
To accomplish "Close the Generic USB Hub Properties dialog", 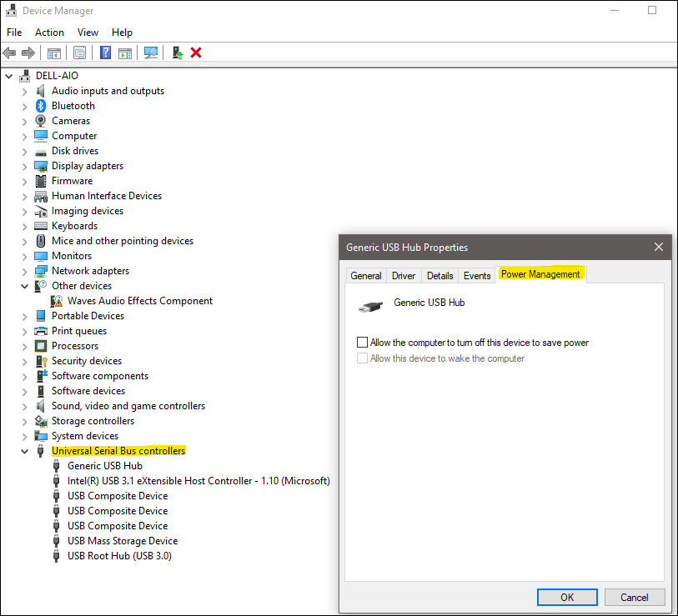I will [x=659, y=247].
